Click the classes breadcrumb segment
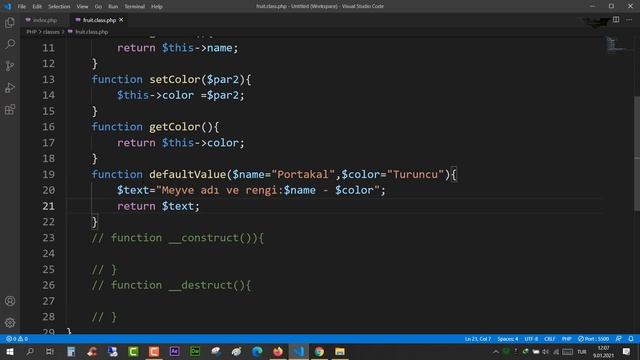The height and width of the screenshot is (360, 640). (51, 32)
